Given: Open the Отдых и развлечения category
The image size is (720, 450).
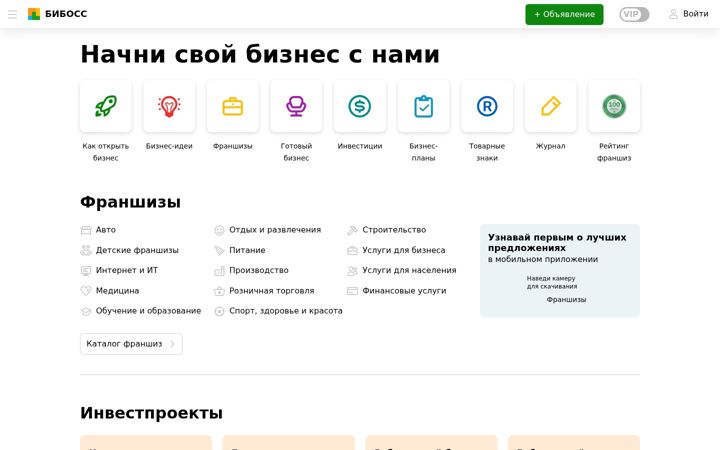Looking at the screenshot, I should [275, 230].
